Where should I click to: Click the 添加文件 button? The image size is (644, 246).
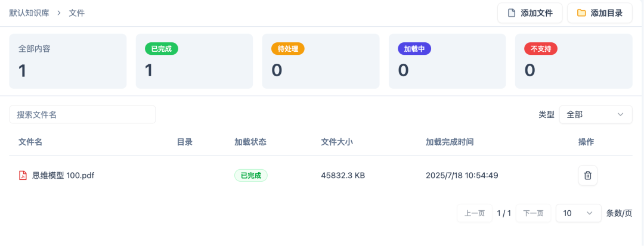pyautogui.click(x=530, y=13)
